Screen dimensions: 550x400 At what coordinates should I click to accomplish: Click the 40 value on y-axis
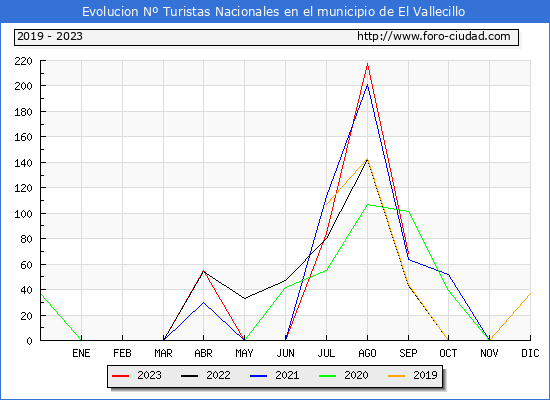click(26, 290)
